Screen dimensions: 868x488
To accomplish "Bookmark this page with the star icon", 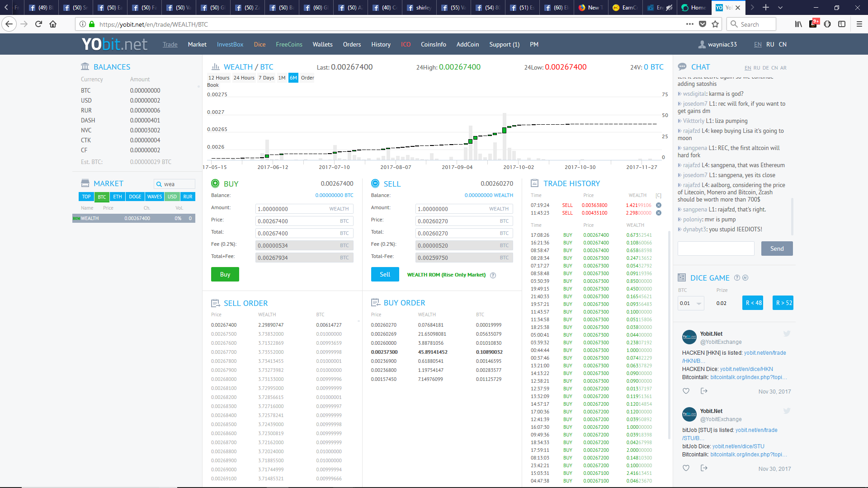I will (x=715, y=24).
